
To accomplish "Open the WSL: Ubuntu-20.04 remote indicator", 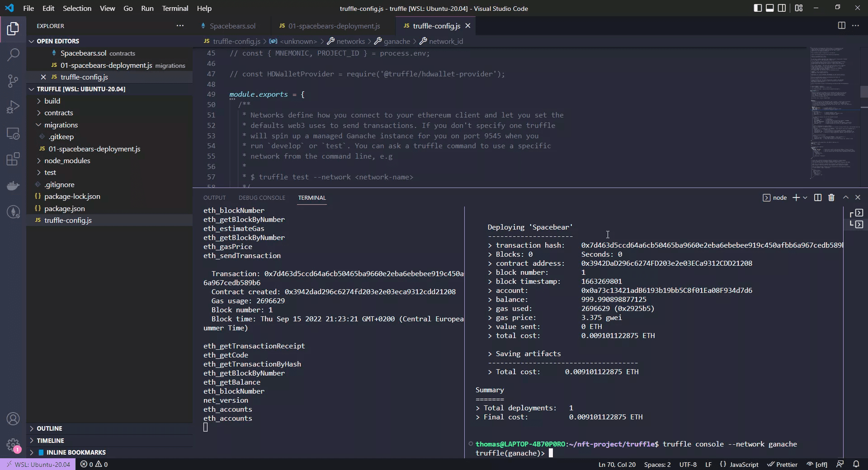I will [38, 464].
